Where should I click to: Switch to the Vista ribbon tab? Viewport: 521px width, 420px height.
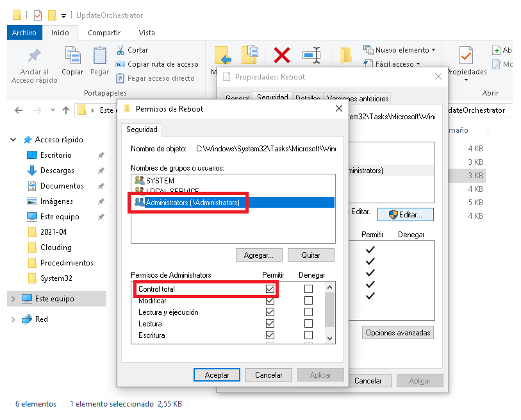tap(147, 33)
